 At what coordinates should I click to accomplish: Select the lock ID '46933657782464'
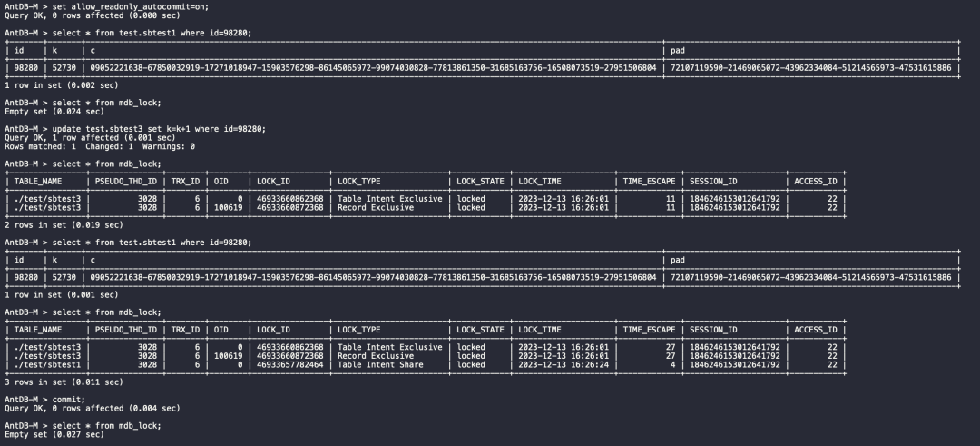tap(290, 364)
